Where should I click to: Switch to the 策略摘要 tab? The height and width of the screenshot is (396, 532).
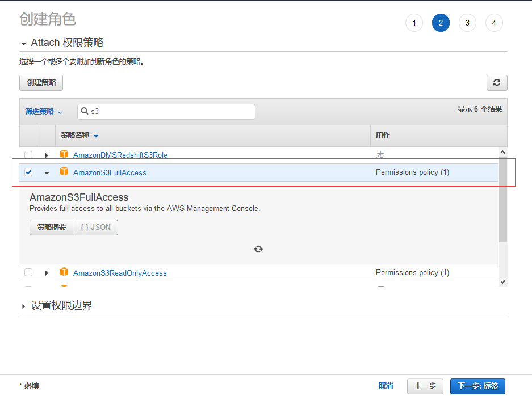pyautogui.click(x=51, y=227)
